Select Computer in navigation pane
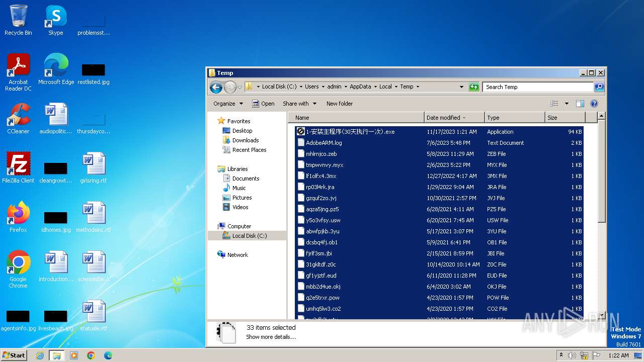The width and height of the screenshot is (644, 362). [234, 226]
